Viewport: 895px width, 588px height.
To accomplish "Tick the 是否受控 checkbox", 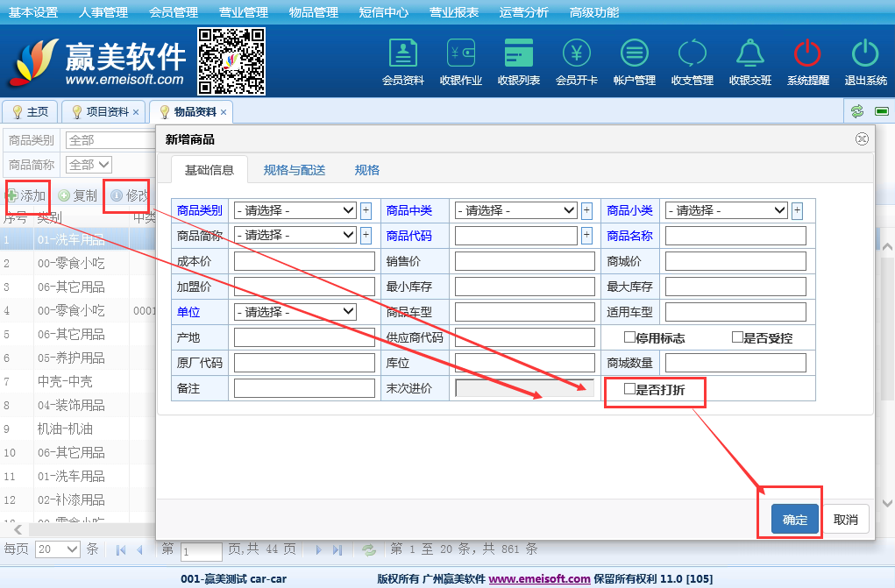I will (737, 337).
